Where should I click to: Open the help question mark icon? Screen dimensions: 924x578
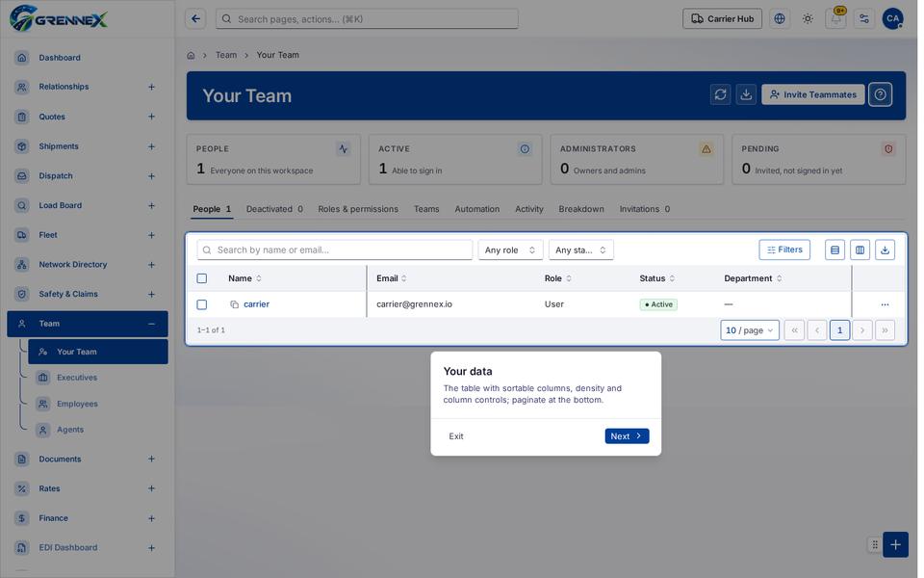pos(881,94)
